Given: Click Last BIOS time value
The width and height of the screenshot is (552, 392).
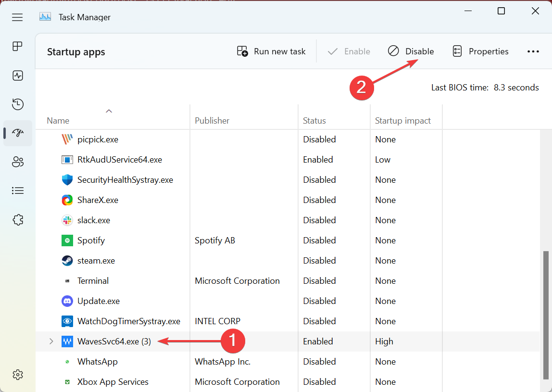Looking at the screenshot, I should tap(516, 88).
